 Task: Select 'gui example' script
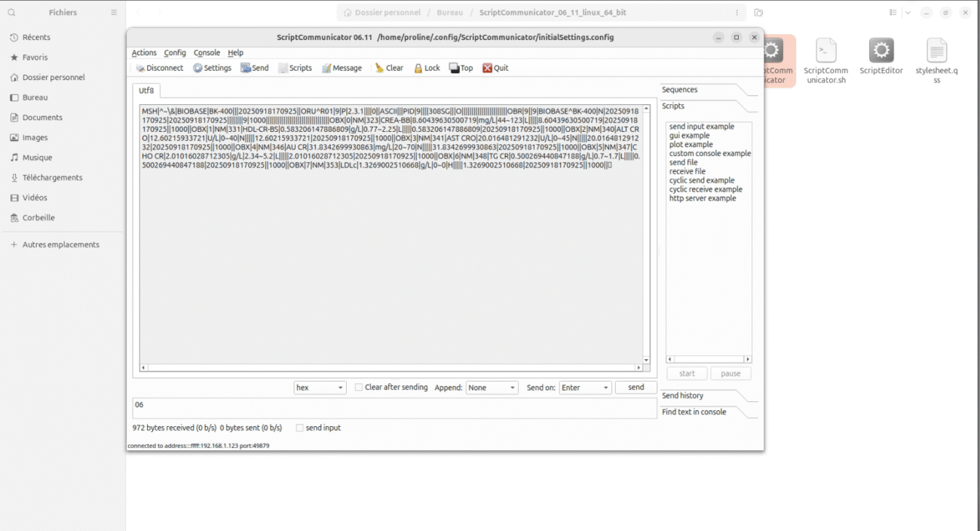point(689,136)
